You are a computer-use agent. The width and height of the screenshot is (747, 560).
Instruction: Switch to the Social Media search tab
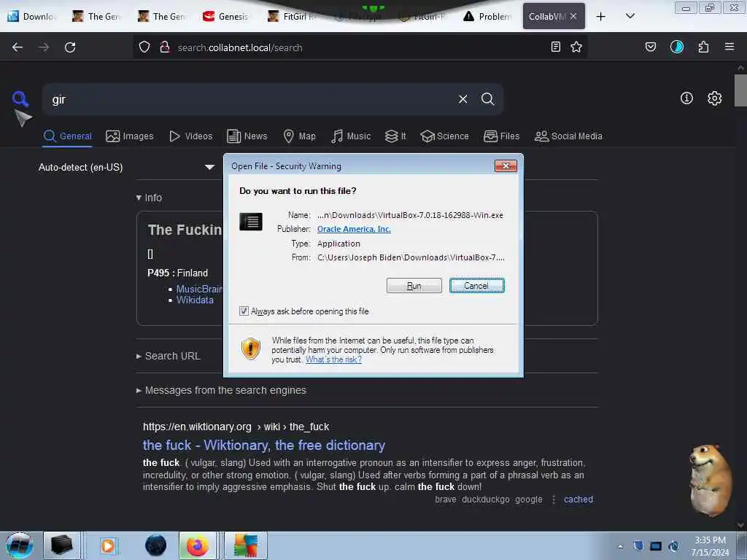point(568,136)
